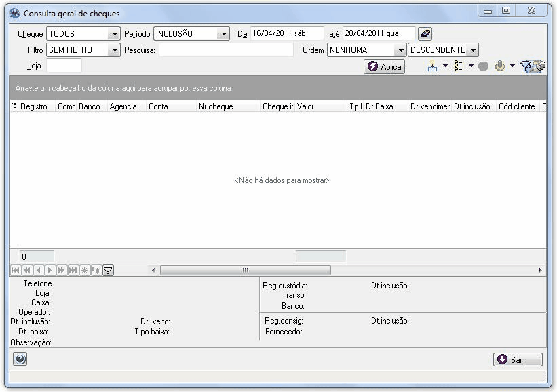Open the Período INCLUSÃO dropdown

[223, 34]
